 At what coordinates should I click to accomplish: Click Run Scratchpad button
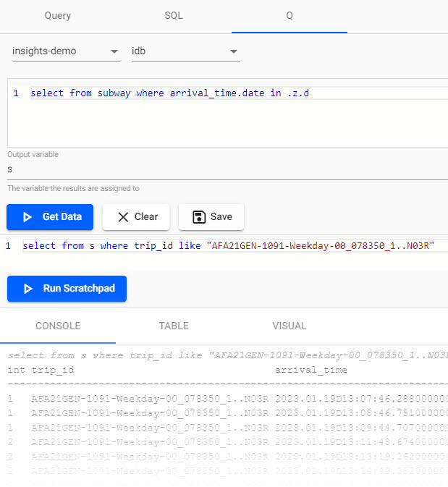point(67,289)
